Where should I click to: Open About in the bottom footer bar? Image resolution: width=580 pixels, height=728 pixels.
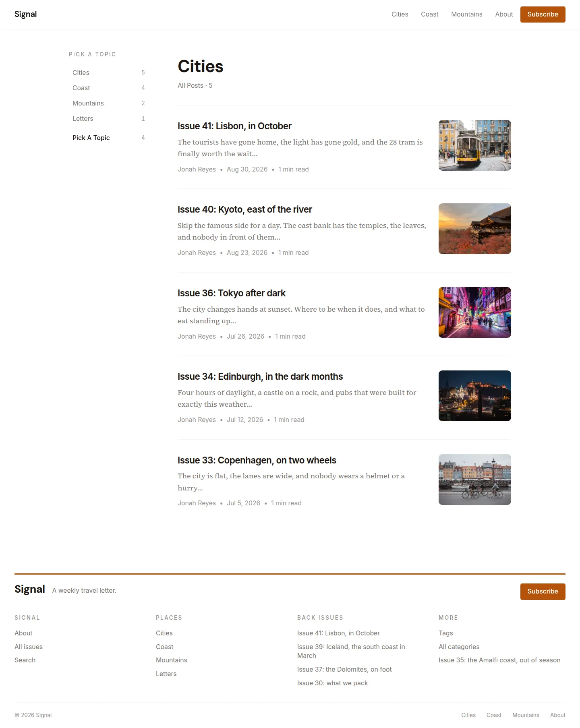tap(557, 715)
